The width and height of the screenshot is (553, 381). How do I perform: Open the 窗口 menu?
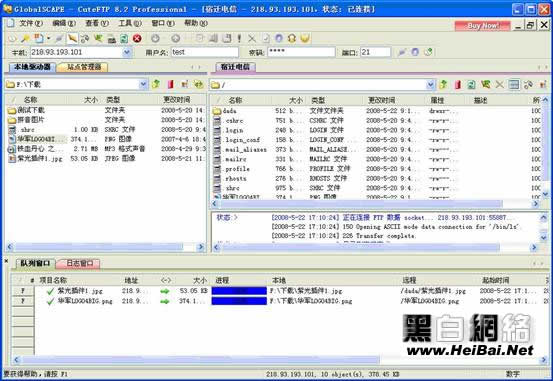(163, 24)
